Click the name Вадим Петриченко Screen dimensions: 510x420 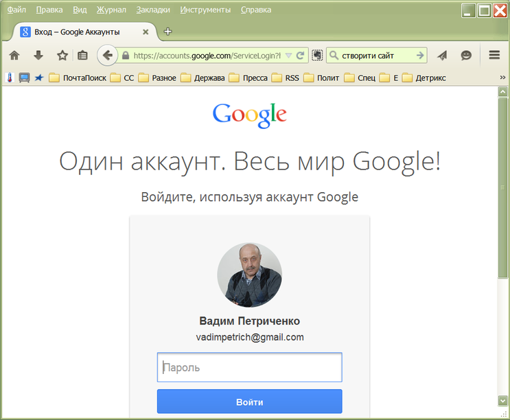click(249, 321)
